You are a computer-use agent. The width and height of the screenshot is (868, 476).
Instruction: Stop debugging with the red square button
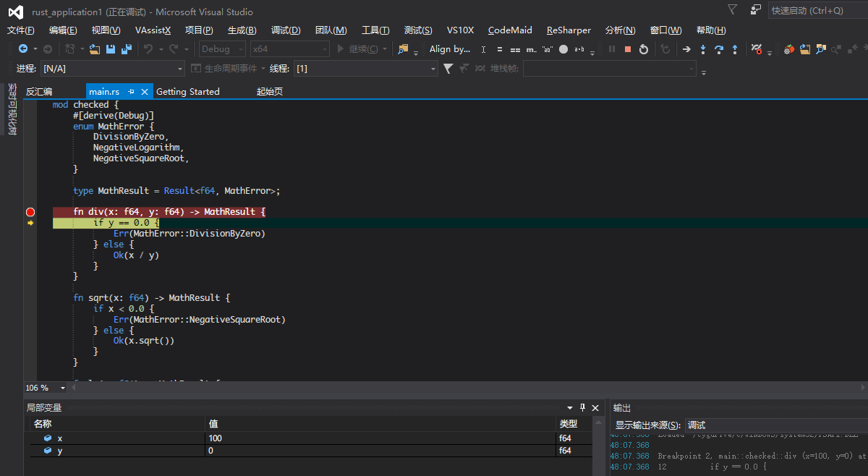click(x=628, y=49)
